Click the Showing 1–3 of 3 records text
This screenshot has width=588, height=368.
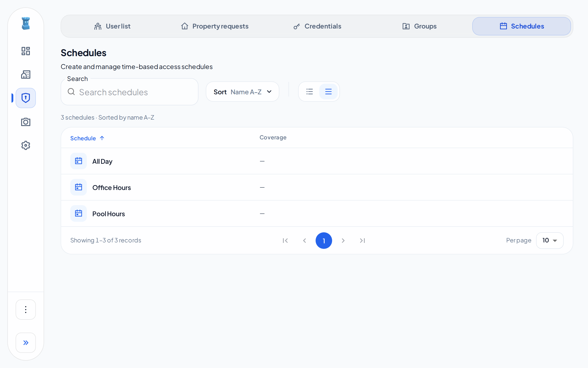click(106, 240)
